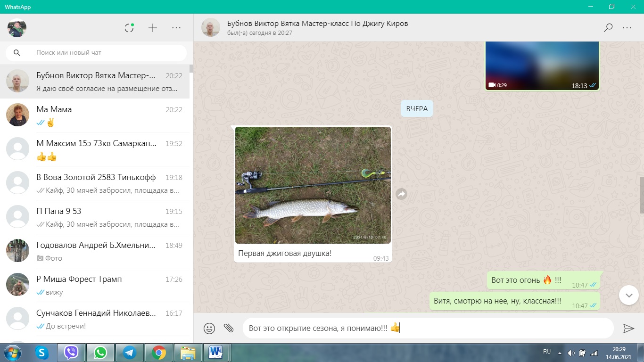The height and width of the screenshot is (362, 644).
Task: Switch to WhatsApp taskbar icon
Action: click(100, 353)
